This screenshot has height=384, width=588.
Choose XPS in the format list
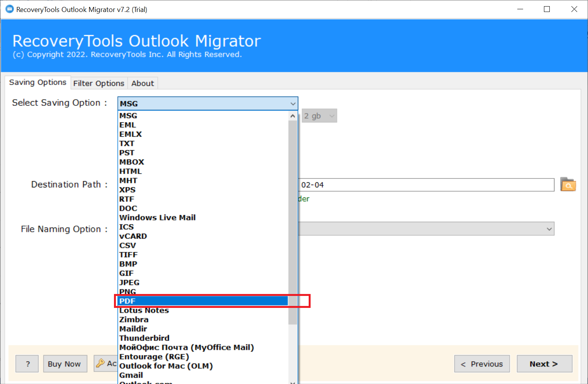[203, 190]
